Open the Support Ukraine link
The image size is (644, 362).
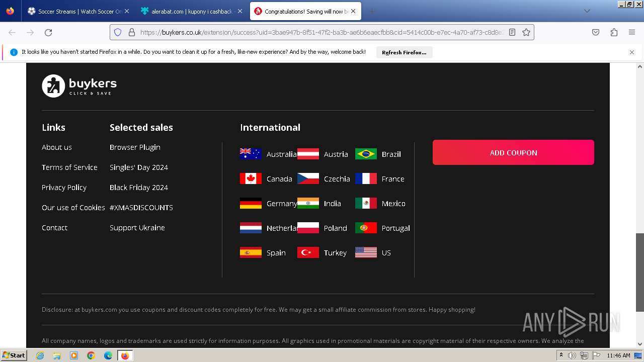click(137, 228)
